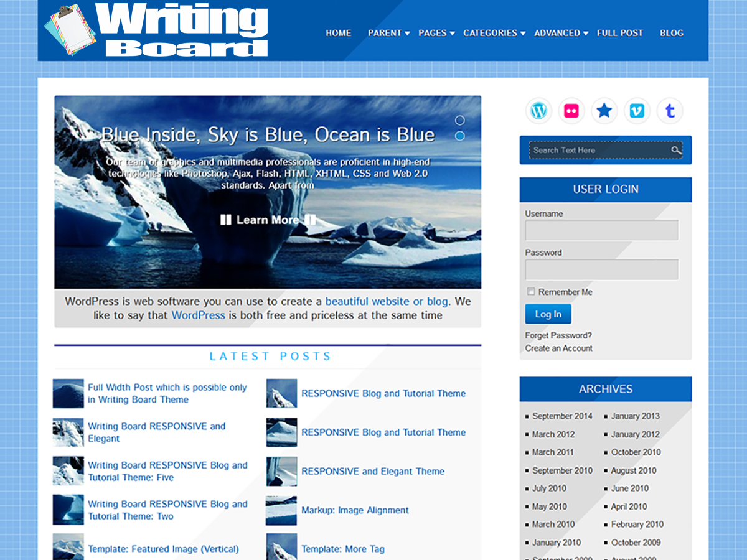747x560 pixels.
Task: Expand the ADVANCED menu dropdown
Action: click(x=557, y=33)
